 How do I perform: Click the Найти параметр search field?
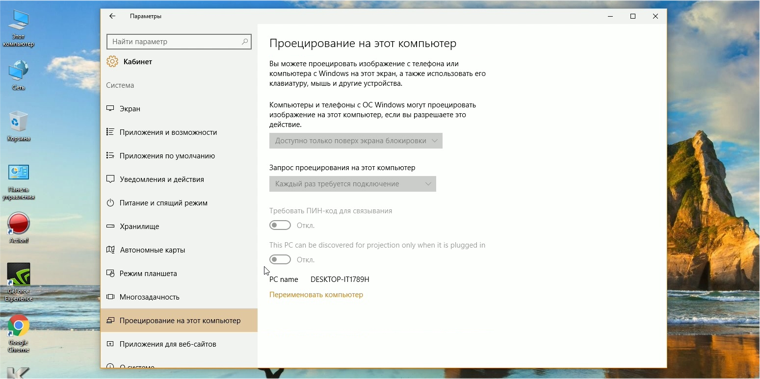point(179,42)
